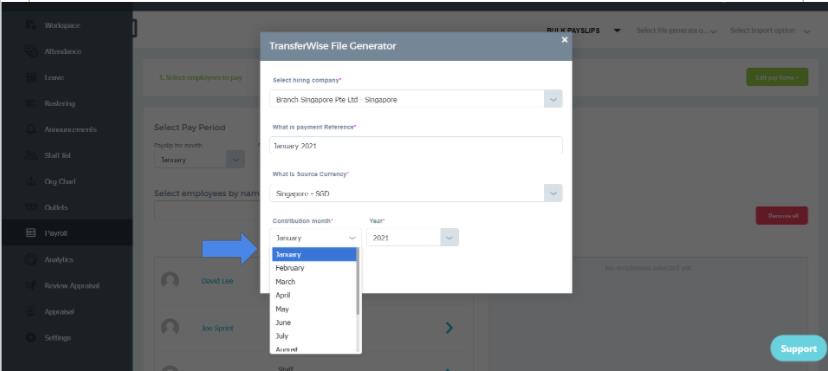Expand the hiring company dropdown arrow

tap(553, 99)
